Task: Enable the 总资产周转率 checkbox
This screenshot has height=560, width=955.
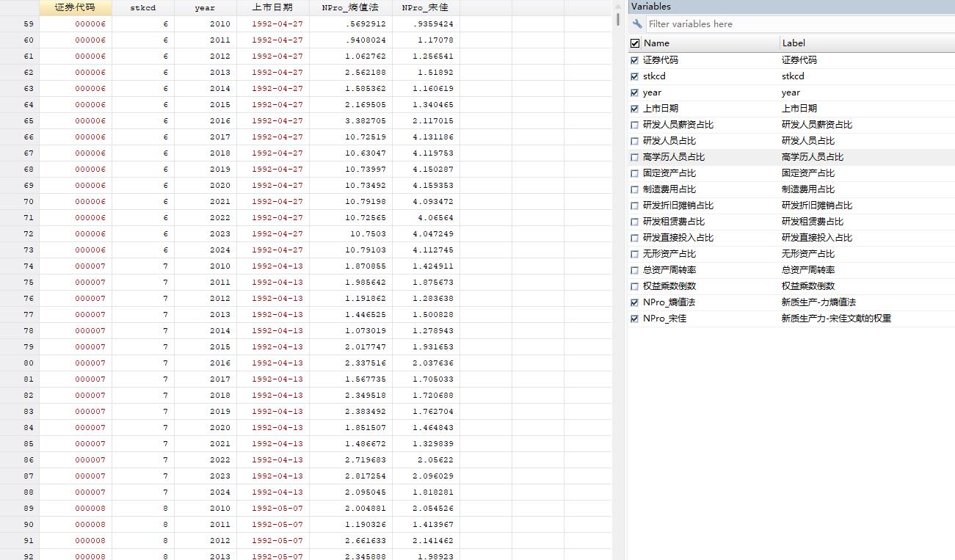Action: 634,269
